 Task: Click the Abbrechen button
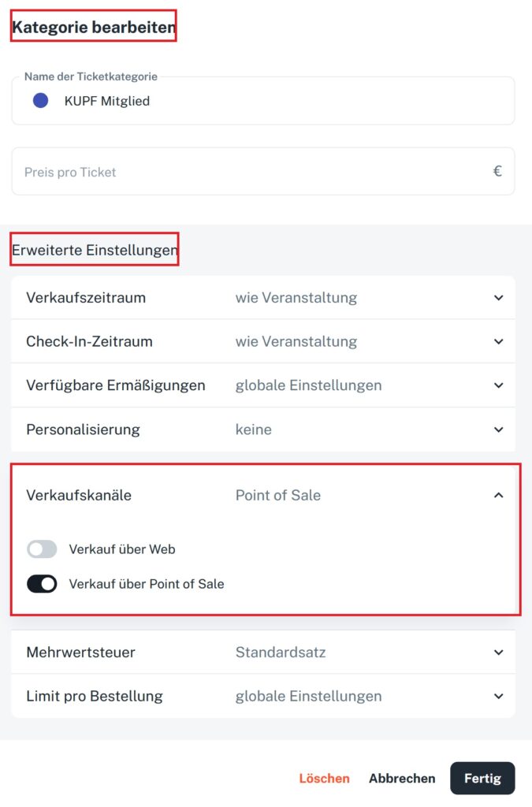click(x=402, y=778)
